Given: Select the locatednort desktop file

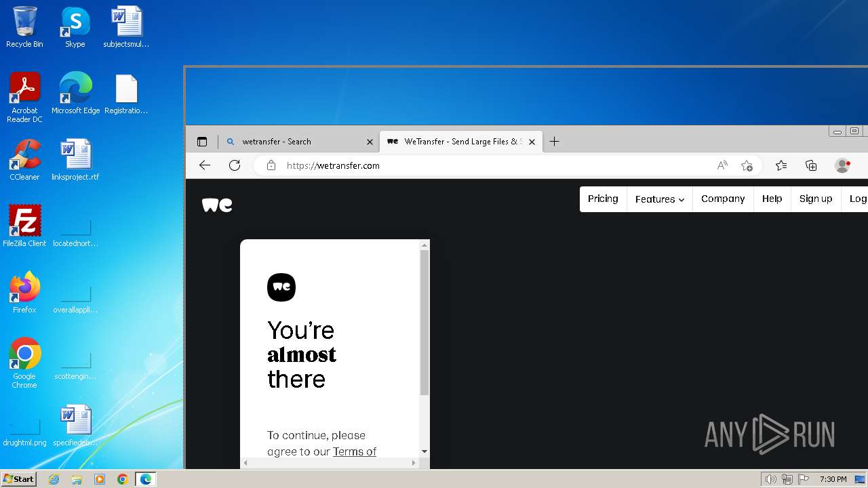Looking at the screenshot, I should 75,231.
